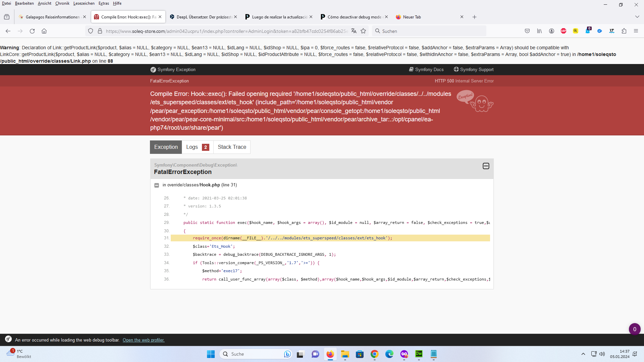The image size is (644, 362).
Task: Click the Adblock Plus extension icon
Action: [x=563, y=31]
